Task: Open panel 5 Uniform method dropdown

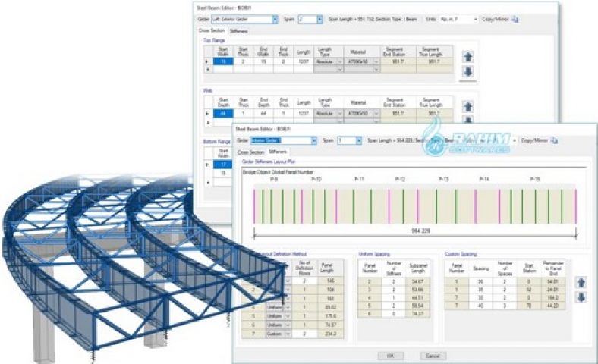Action: point(288,316)
